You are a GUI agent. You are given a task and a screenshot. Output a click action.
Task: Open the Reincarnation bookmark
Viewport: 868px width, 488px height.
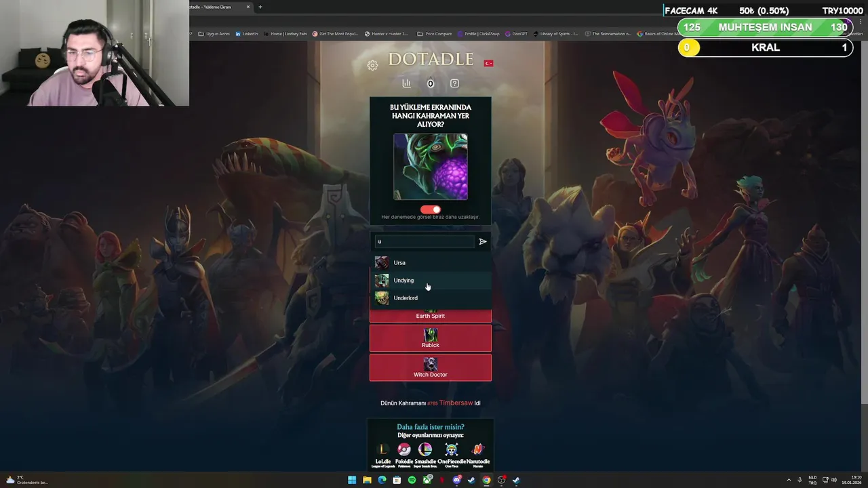click(x=608, y=34)
